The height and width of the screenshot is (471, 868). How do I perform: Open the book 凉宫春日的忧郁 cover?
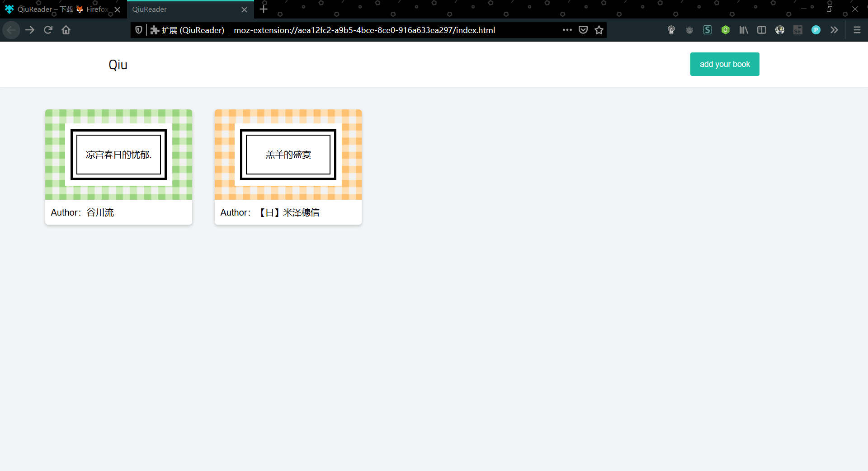point(118,155)
